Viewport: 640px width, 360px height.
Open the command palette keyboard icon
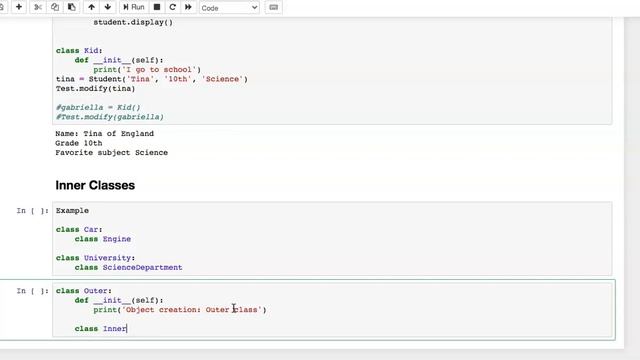pos(273,7)
